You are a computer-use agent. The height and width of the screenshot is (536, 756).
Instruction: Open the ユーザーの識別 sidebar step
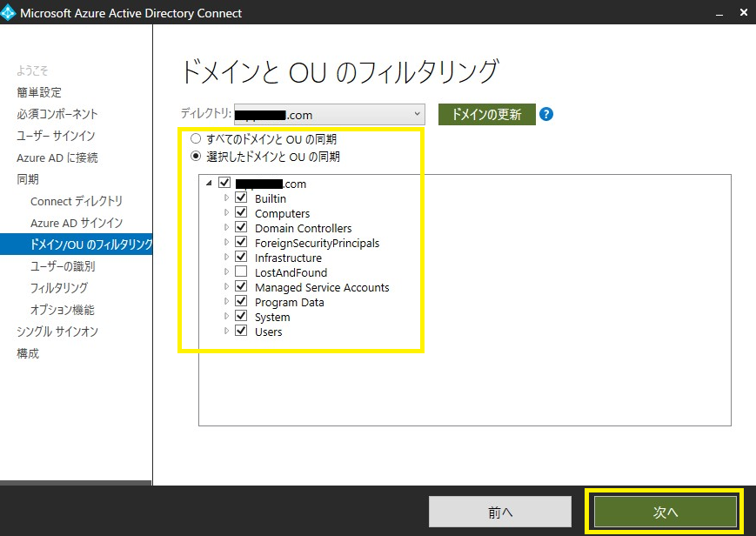63,266
